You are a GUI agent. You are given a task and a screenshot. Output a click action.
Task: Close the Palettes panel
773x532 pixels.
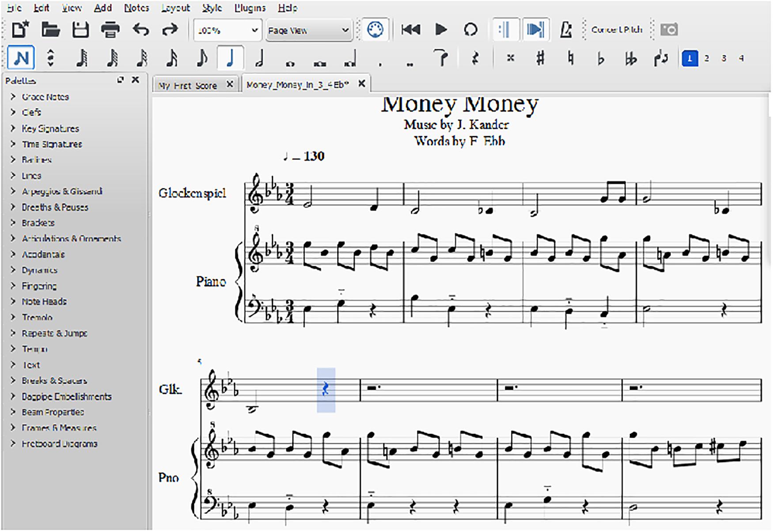136,80
